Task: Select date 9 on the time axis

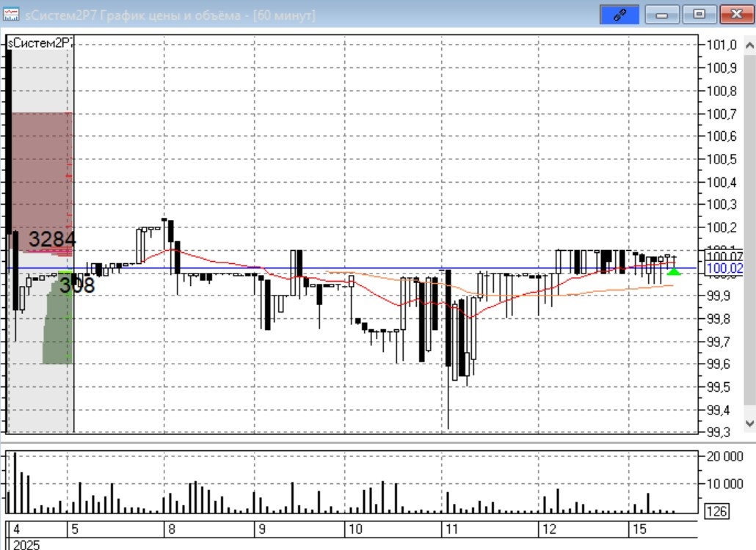Action: click(262, 529)
